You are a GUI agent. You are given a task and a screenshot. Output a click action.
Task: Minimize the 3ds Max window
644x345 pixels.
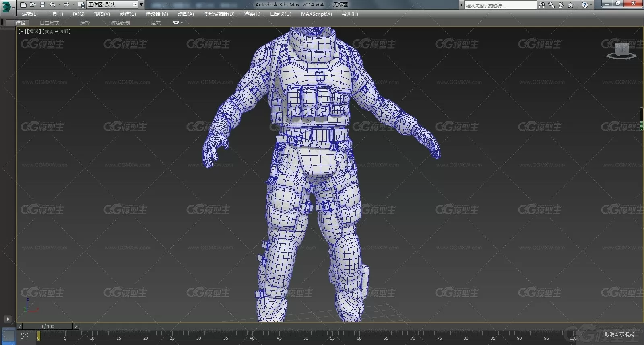(x=607, y=4)
